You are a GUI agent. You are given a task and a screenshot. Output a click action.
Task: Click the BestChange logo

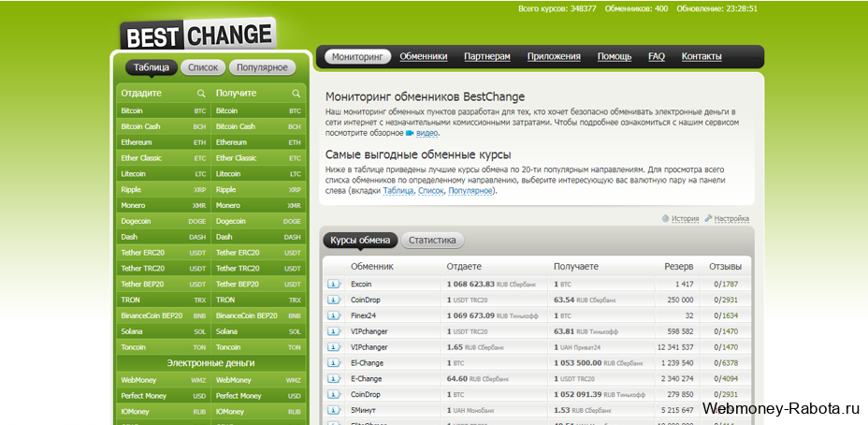point(197,35)
